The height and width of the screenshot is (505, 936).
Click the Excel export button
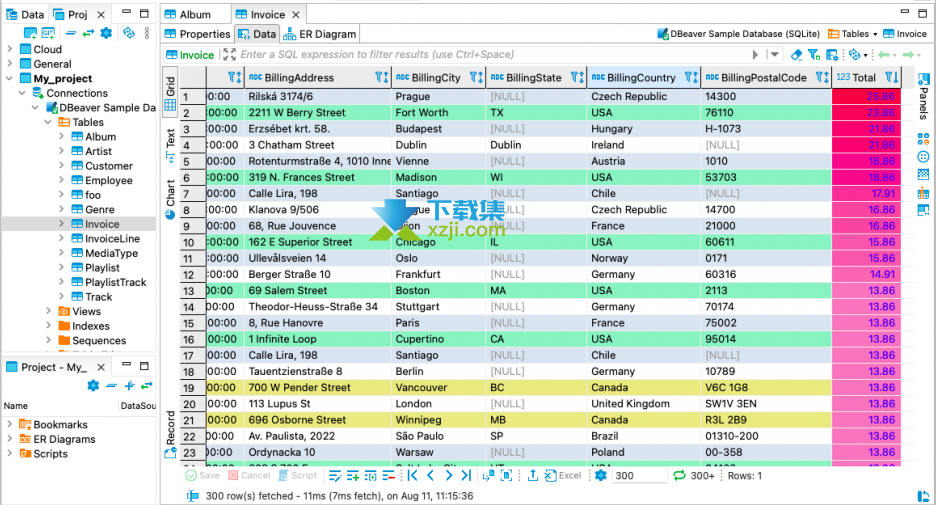[563, 476]
